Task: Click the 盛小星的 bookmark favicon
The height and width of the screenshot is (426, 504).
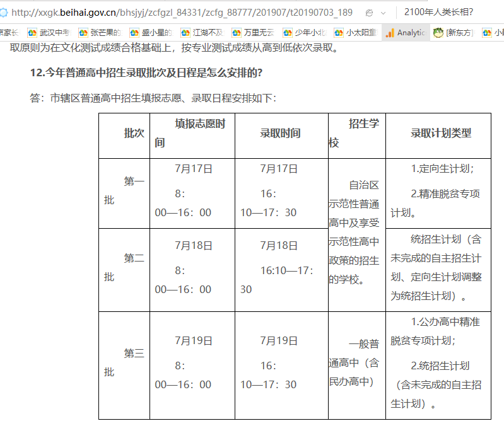Action: click(134, 33)
